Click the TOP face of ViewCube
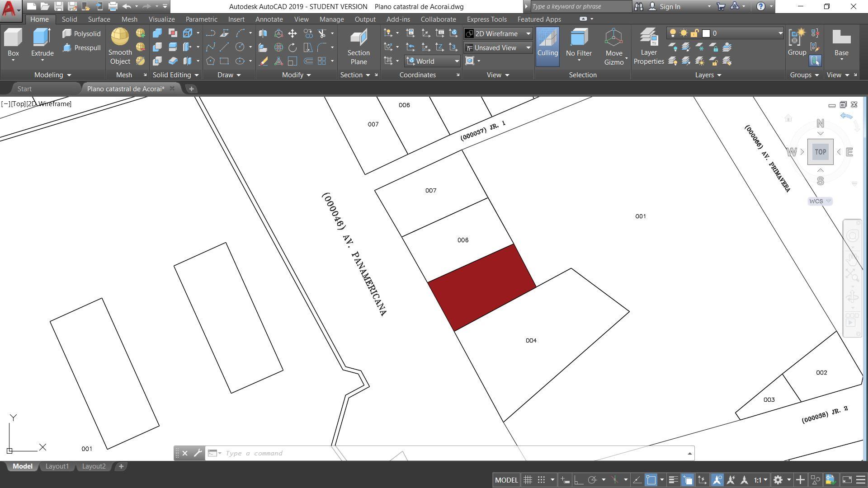Image resolution: width=868 pixels, height=488 pixels. (820, 152)
